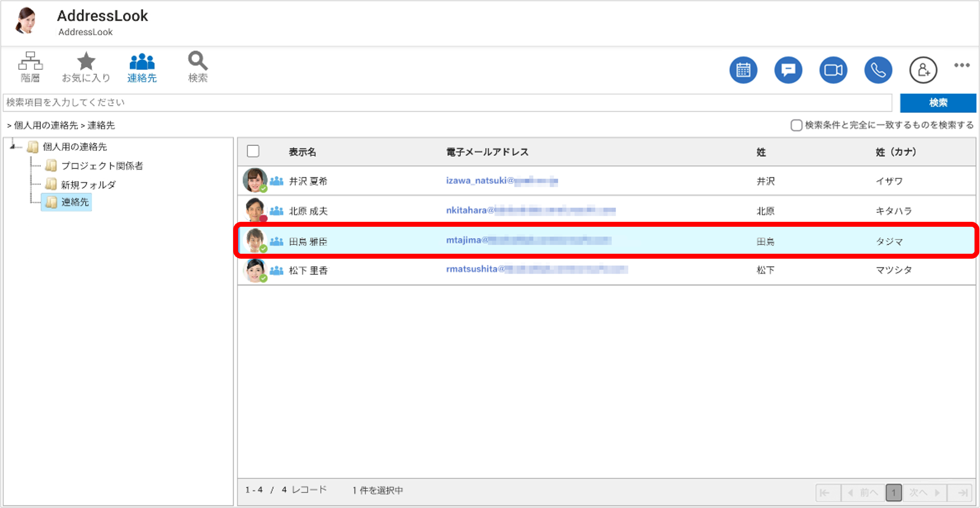The height and width of the screenshot is (508, 980).
Task: Start a chat with the message icon
Action: coord(788,70)
